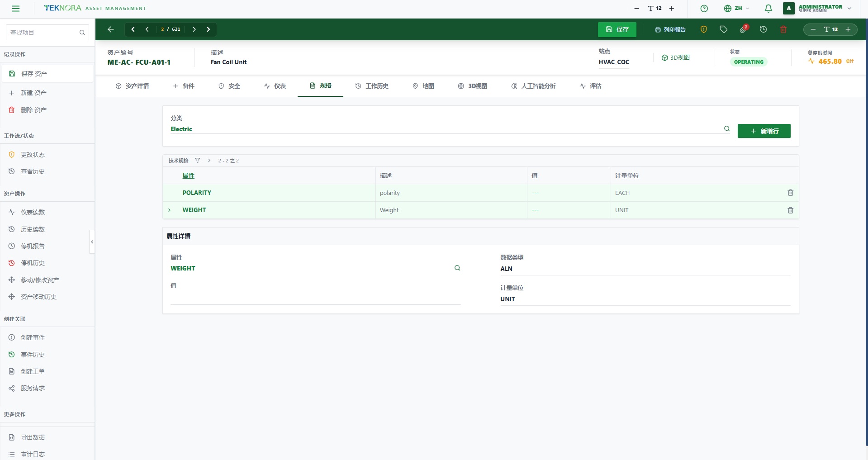Open the notifications bell
The image size is (868, 460).
point(768,9)
